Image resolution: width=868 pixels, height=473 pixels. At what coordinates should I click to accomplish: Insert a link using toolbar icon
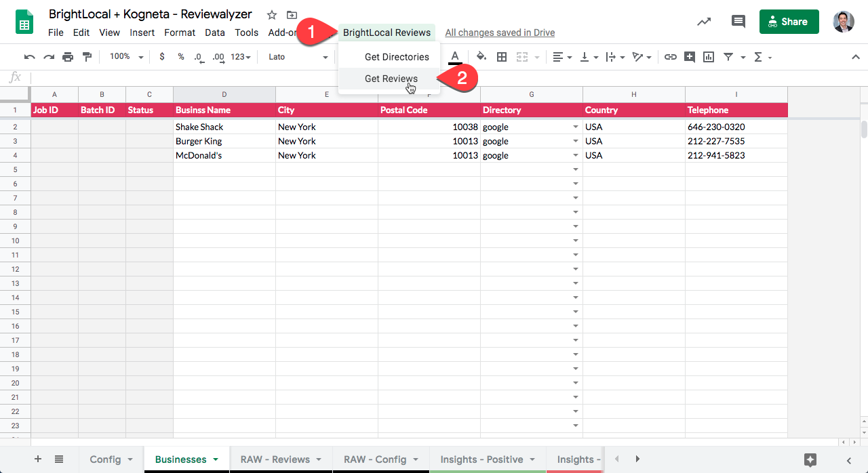tap(670, 57)
